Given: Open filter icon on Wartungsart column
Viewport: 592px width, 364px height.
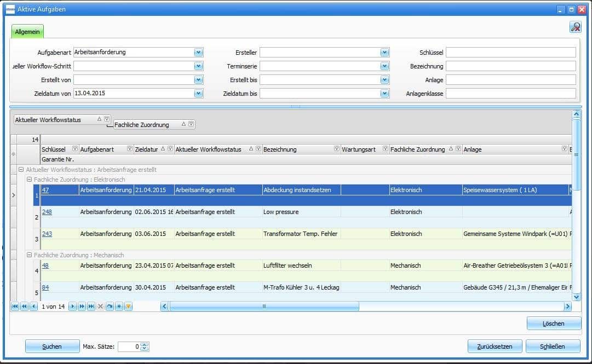Looking at the screenshot, I should [385, 149].
